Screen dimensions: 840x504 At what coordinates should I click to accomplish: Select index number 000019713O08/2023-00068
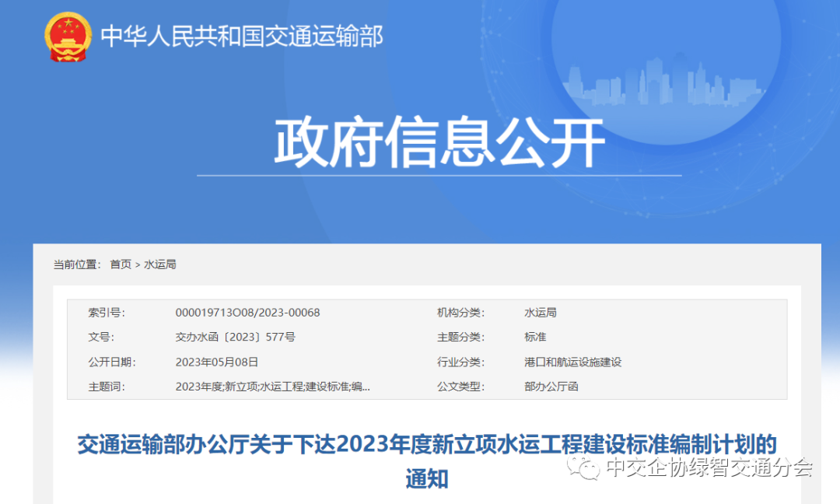click(247, 313)
